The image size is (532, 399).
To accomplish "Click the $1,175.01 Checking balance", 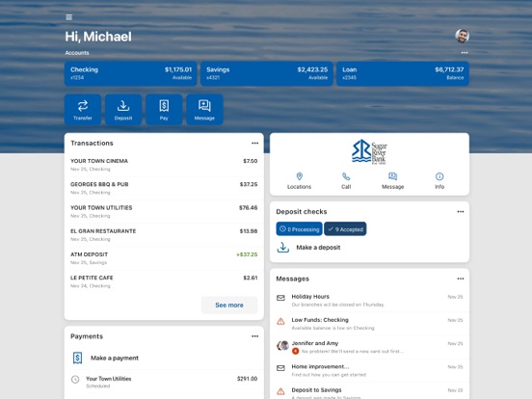I will click(178, 69).
